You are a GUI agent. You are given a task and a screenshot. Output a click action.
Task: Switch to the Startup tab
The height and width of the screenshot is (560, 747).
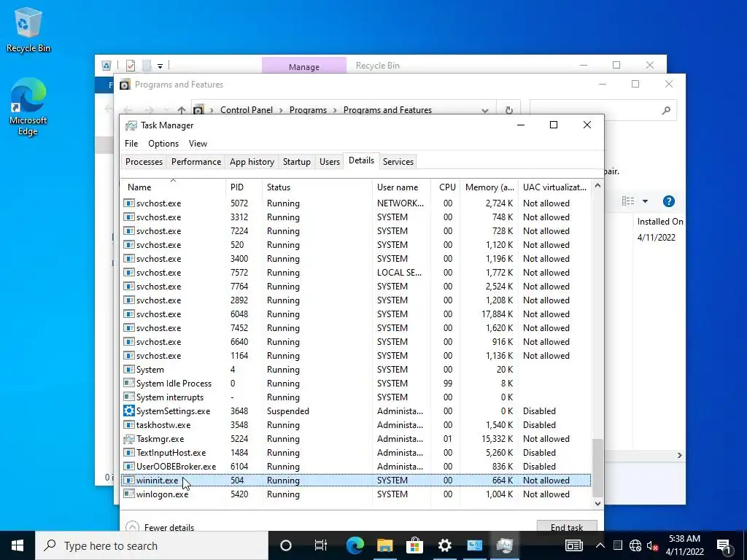point(297,162)
